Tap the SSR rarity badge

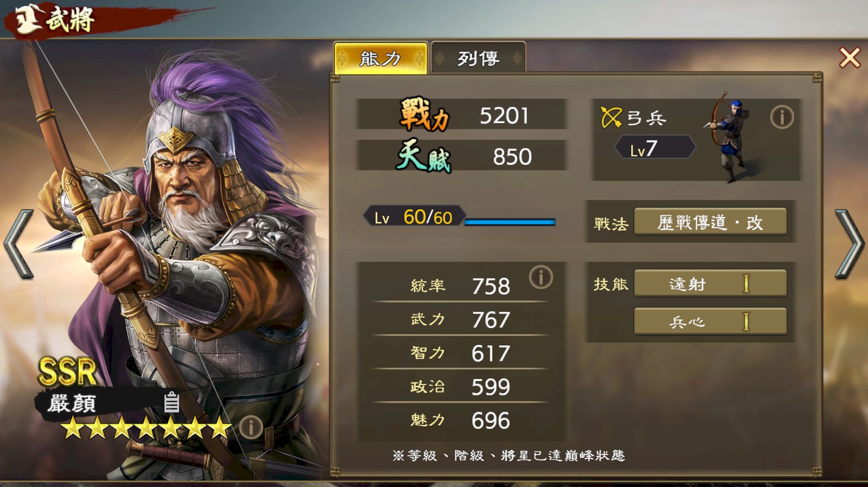tap(67, 372)
